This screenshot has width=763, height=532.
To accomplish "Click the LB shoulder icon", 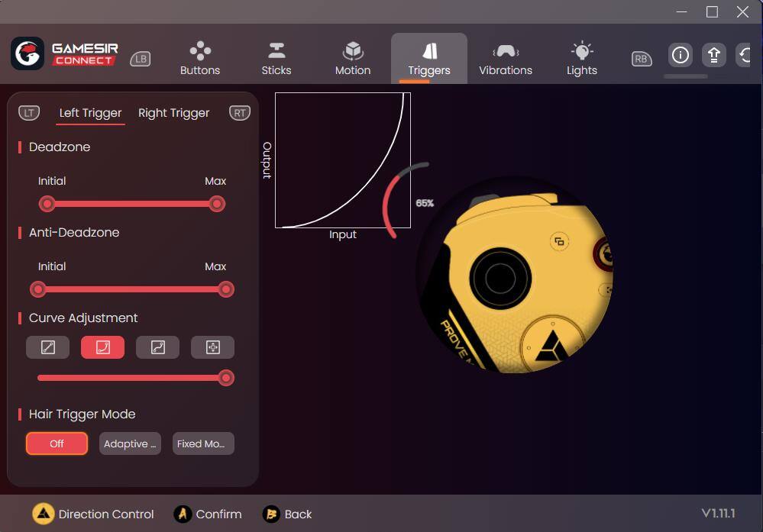I will tap(141, 59).
